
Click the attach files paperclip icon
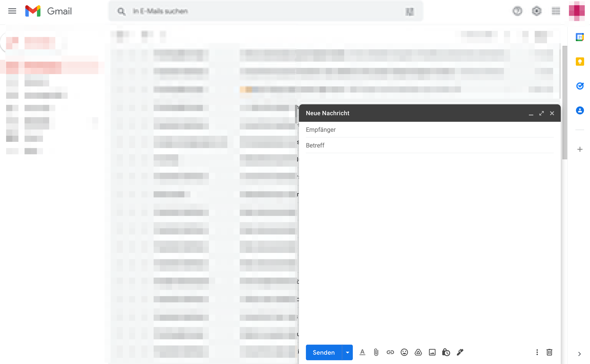point(376,352)
